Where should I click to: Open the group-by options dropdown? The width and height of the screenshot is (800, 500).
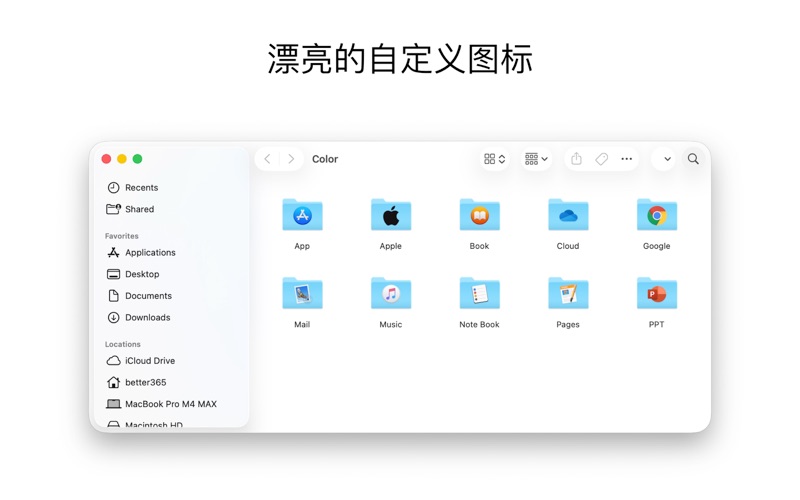pyautogui.click(x=536, y=159)
